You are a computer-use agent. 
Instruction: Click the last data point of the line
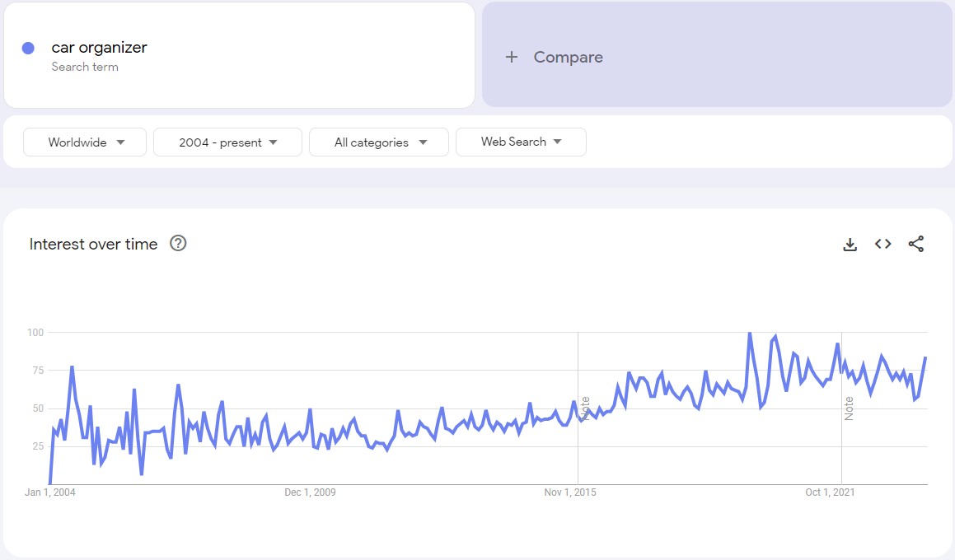[x=926, y=357]
